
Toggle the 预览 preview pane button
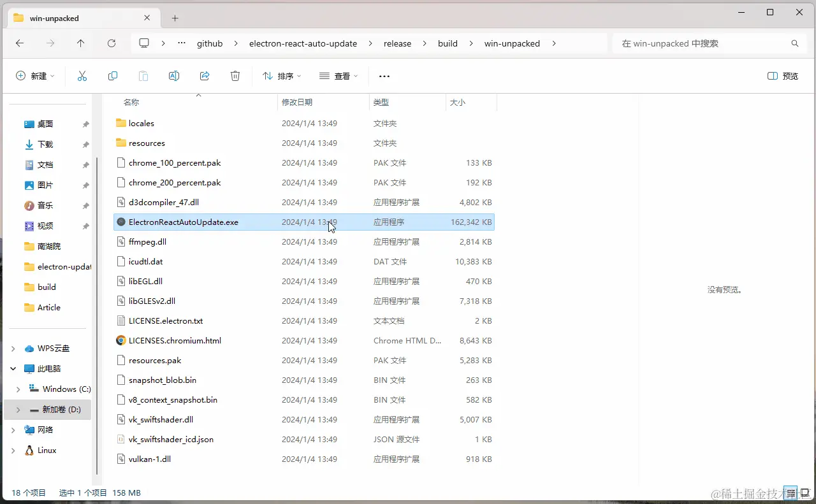pyautogui.click(x=783, y=76)
